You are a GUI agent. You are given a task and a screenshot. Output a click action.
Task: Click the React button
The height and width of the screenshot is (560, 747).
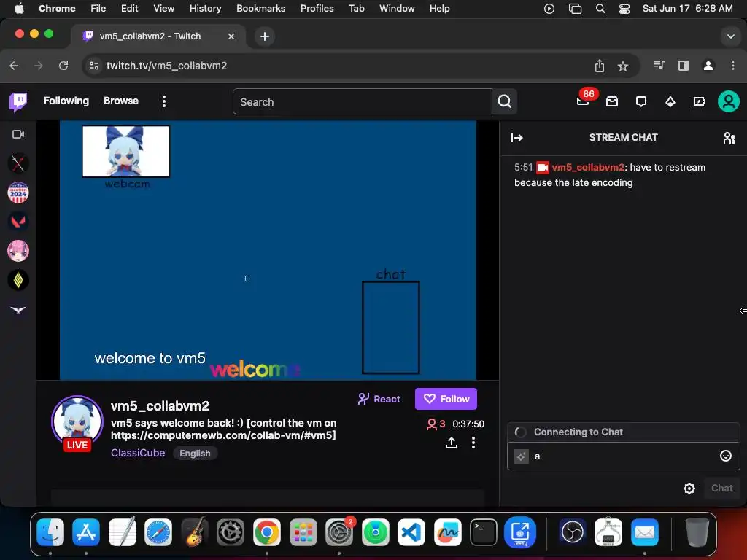pyautogui.click(x=379, y=399)
